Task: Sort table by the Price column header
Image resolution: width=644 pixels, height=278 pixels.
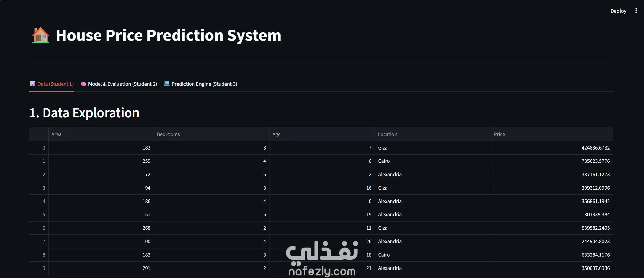Action: click(552, 134)
